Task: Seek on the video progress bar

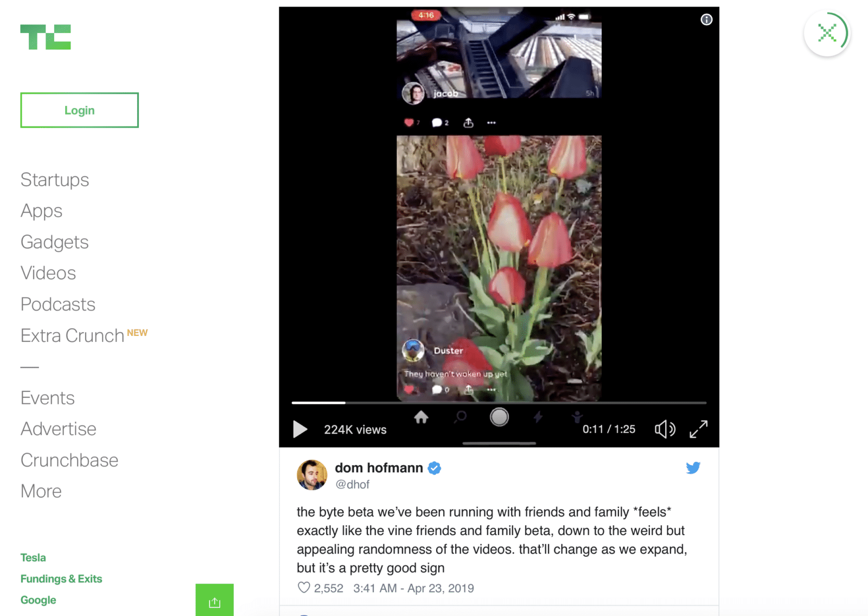Action: coord(499,403)
